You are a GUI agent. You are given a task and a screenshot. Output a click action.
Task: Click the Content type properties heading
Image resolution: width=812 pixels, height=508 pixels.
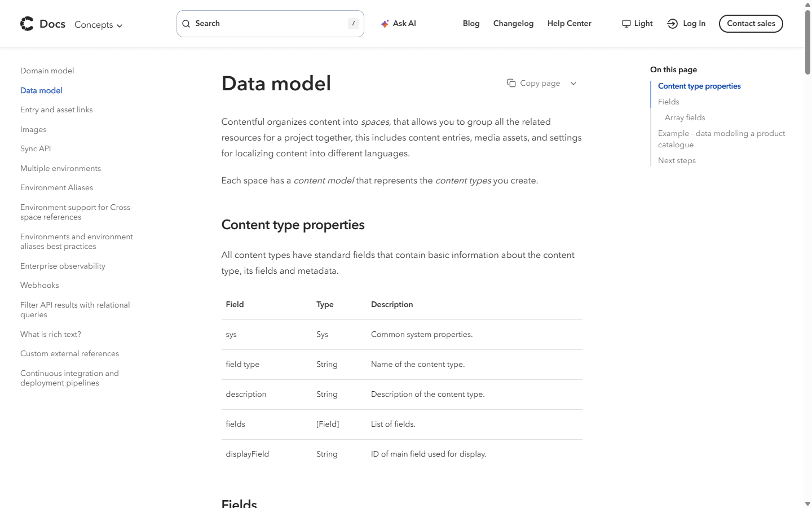(293, 225)
